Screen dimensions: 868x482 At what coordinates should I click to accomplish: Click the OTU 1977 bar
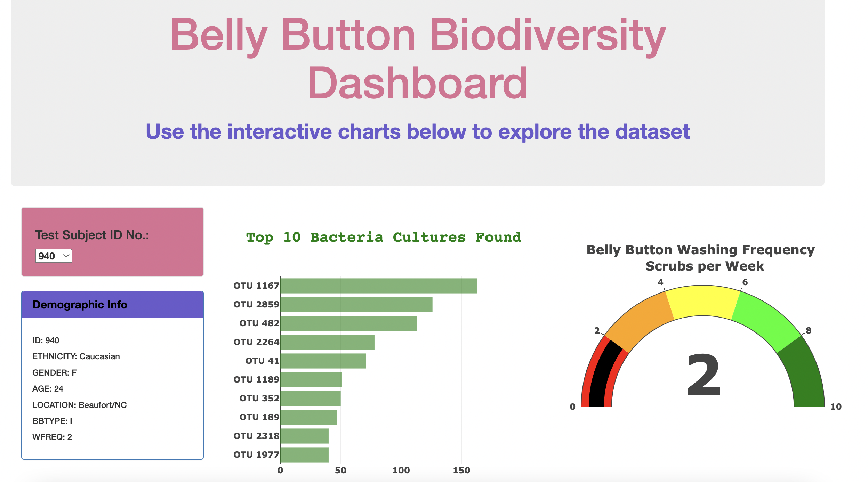pos(304,454)
